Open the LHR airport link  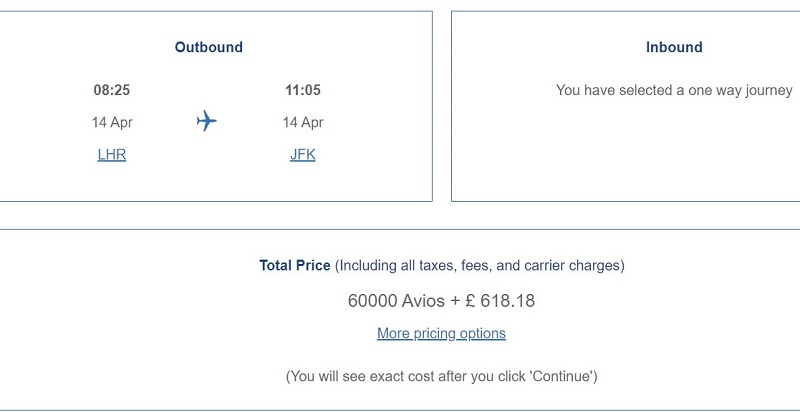pos(112,154)
